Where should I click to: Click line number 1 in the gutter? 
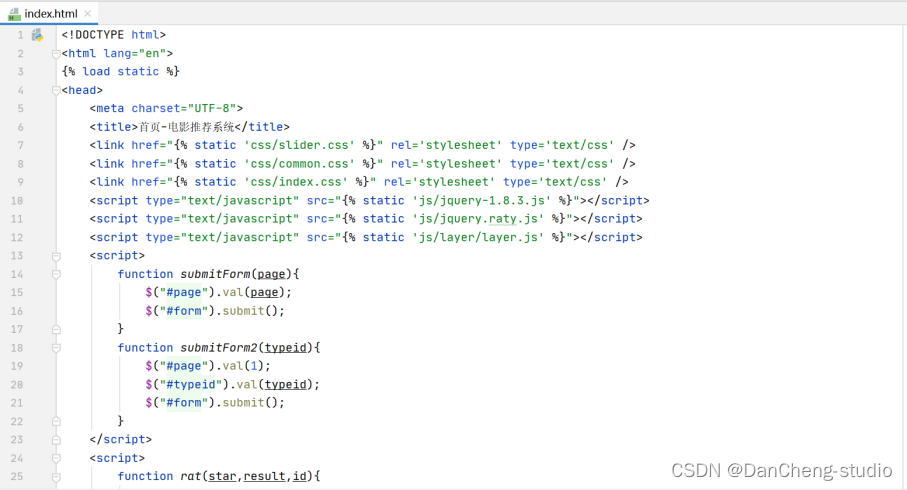[x=20, y=35]
